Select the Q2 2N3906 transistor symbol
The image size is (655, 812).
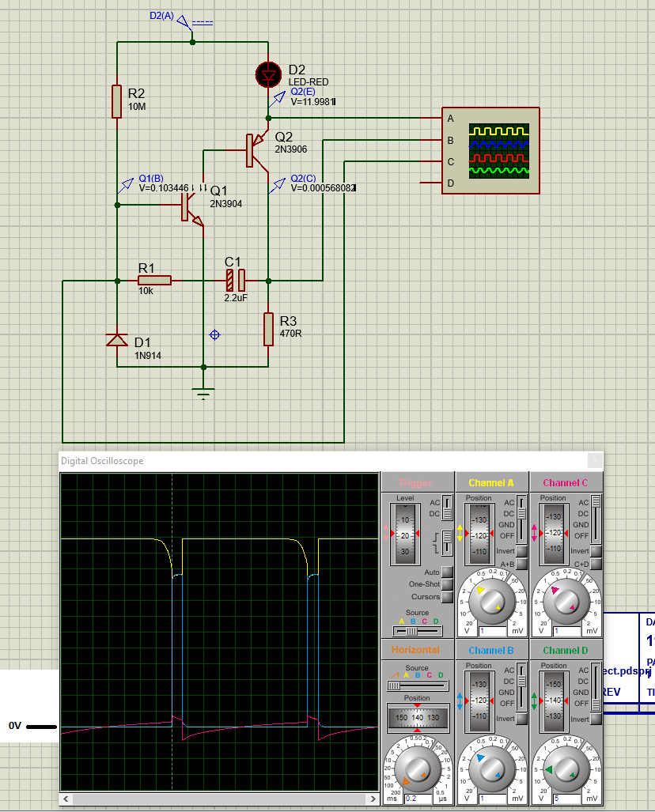pos(257,151)
